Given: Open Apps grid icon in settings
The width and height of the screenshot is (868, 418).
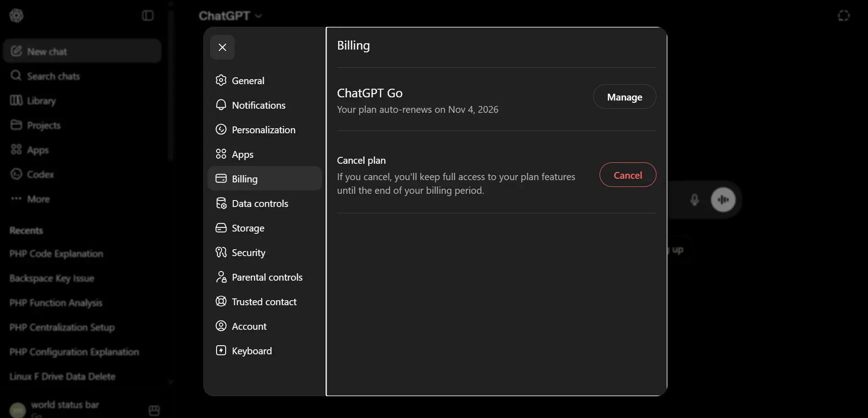Looking at the screenshot, I should pyautogui.click(x=221, y=154).
